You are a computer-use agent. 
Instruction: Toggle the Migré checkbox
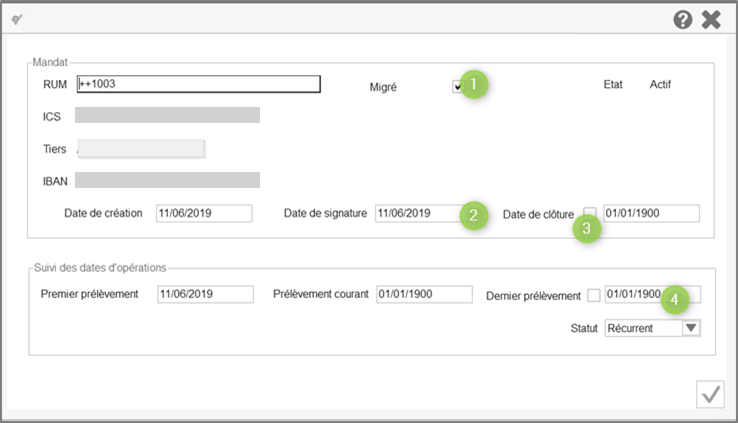point(457,86)
